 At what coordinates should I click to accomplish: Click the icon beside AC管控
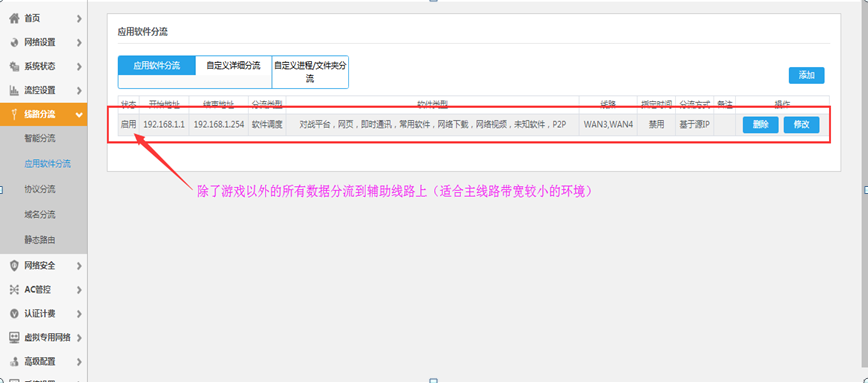point(14,289)
